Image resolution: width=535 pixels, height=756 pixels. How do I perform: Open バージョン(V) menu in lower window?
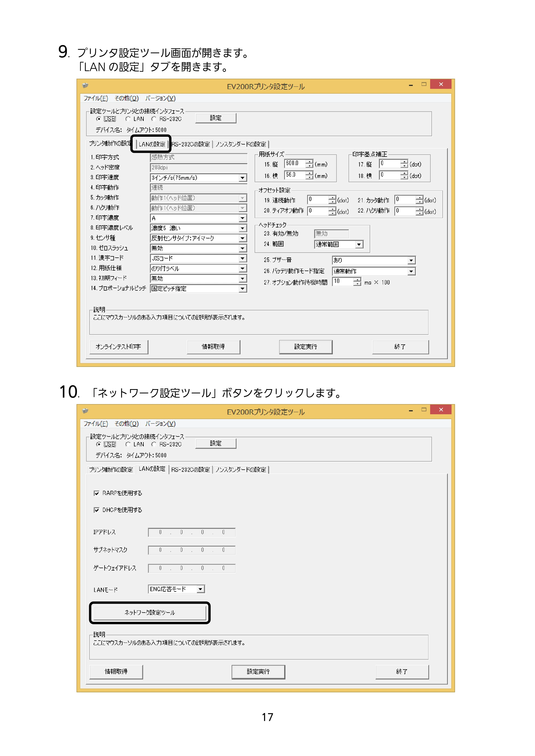click(x=160, y=423)
